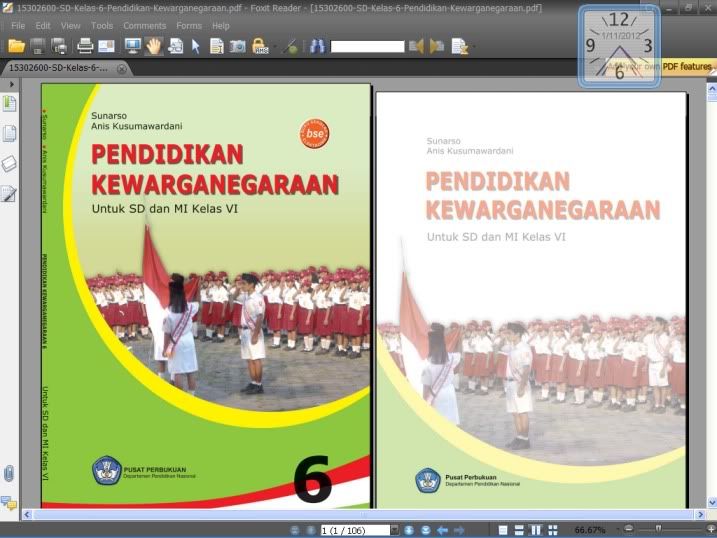Go to first page button in status bar
This screenshot has height=538, width=717.
coord(295,530)
